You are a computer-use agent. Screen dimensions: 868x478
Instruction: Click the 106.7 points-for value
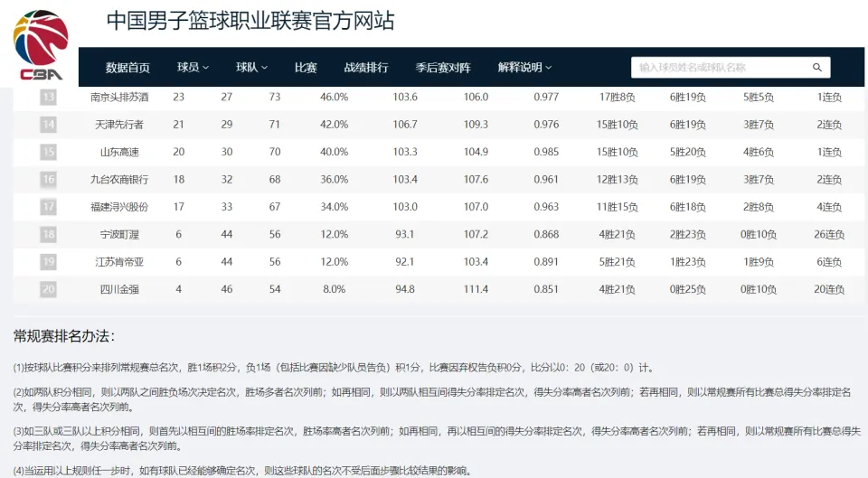(405, 125)
